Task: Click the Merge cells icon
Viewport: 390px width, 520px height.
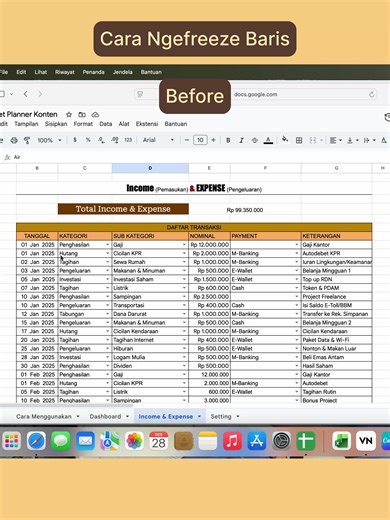Action: [313, 140]
